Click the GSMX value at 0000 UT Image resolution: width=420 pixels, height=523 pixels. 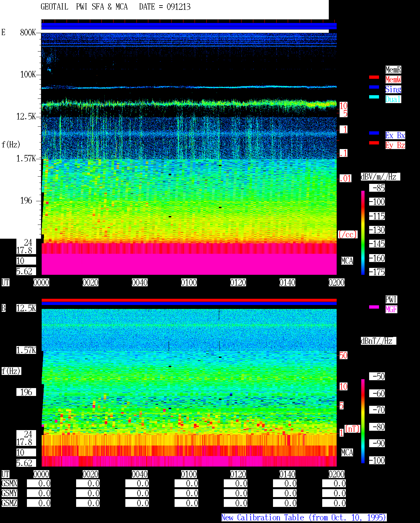pos(39,484)
